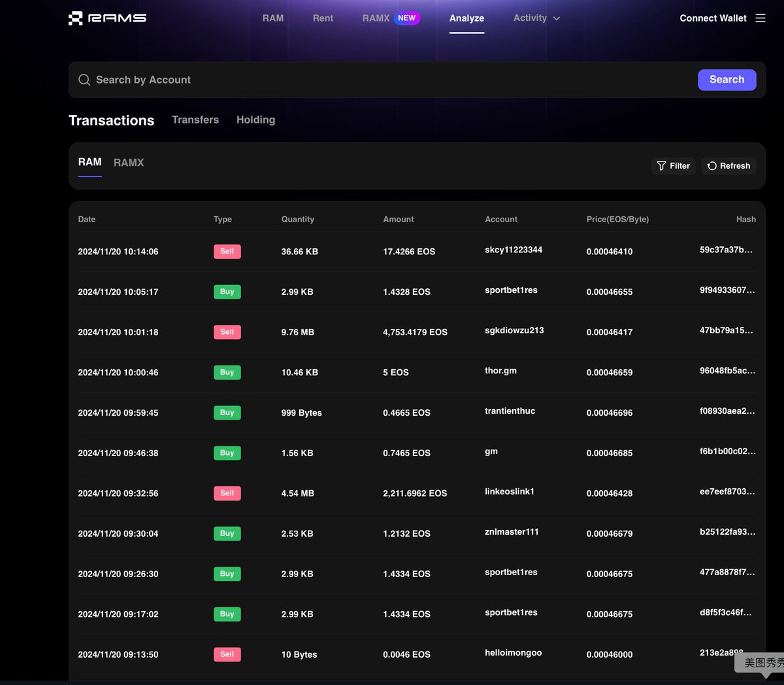Image resolution: width=784 pixels, height=685 pixels.
Task: Click the circular arrow Refresh icon
Action: click(712, 166)
